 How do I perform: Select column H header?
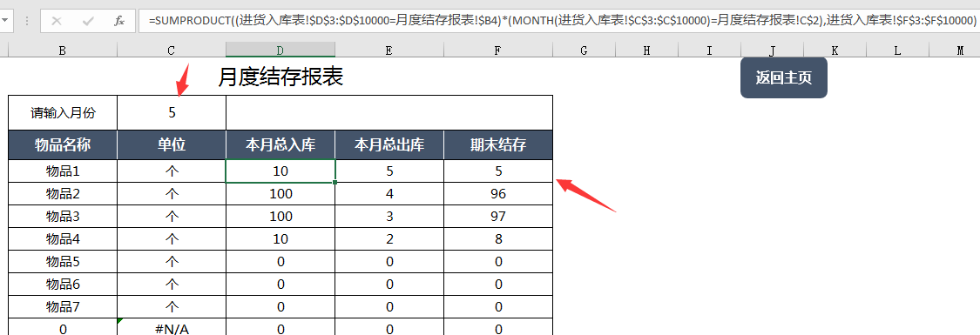[x=646, y=50]
